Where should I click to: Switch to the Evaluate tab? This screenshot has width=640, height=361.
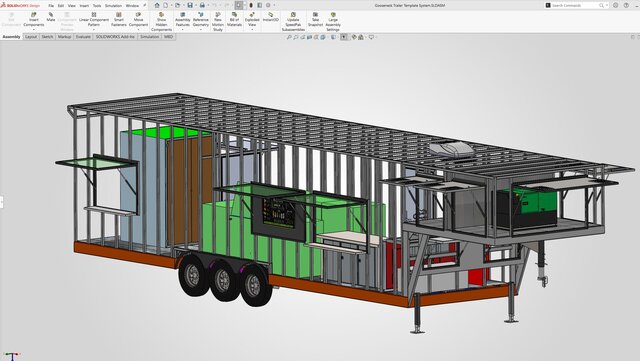click(83, 37)
